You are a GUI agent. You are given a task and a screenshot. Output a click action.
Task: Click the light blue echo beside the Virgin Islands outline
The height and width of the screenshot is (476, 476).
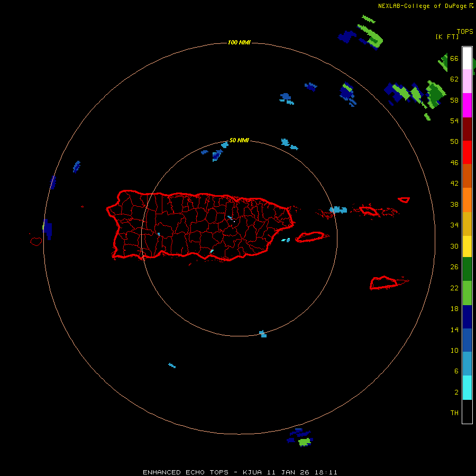pos(338,209)
